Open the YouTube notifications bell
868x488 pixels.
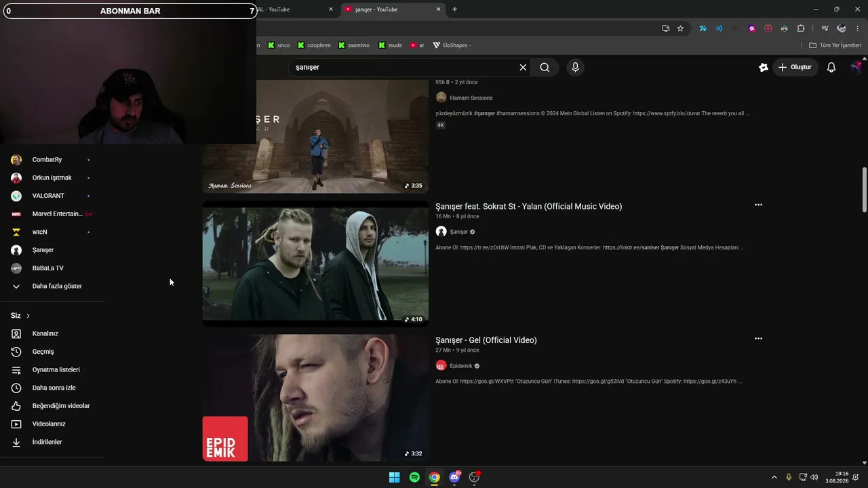[831, 67]
